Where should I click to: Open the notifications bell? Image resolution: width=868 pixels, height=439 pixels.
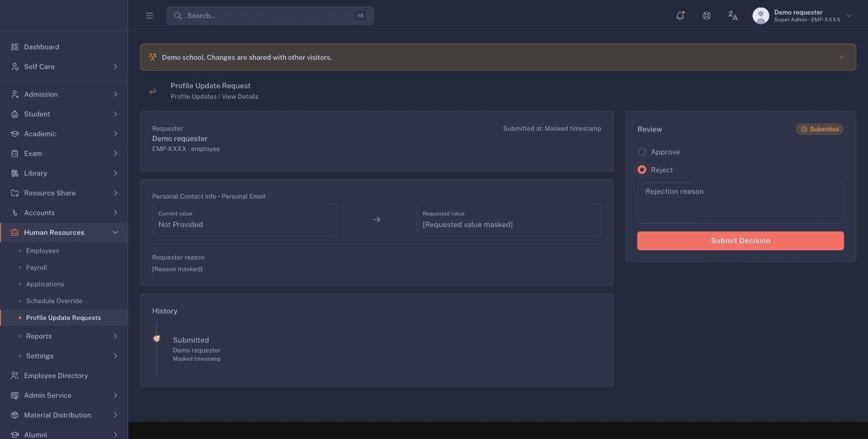tap(680, 16)
